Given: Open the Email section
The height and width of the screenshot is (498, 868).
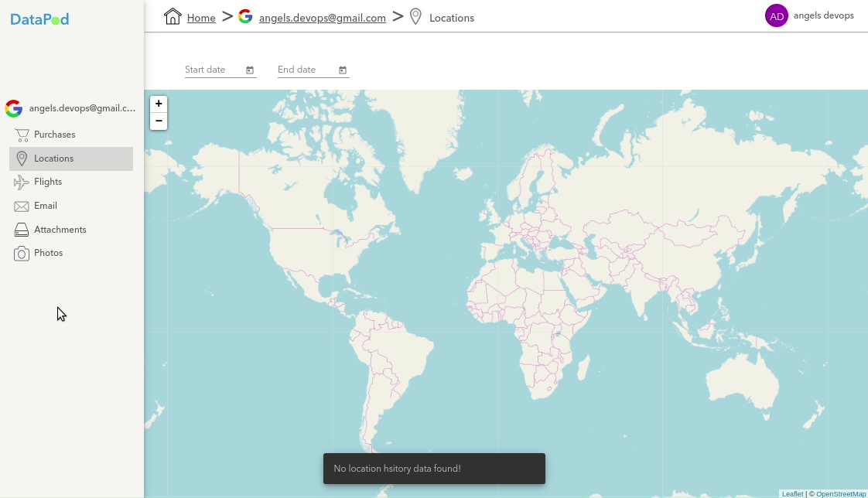Looking at the screenshot, I should coord(46,206).
